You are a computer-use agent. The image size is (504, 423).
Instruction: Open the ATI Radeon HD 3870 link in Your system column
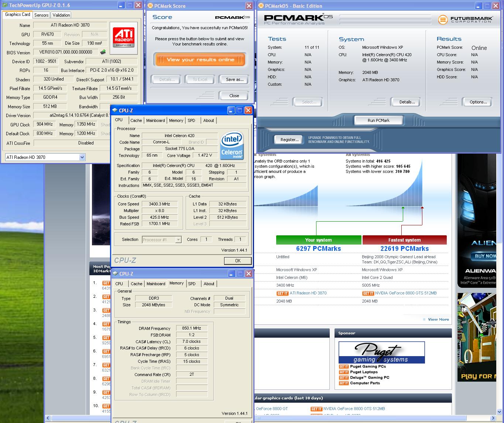(308, 293)
